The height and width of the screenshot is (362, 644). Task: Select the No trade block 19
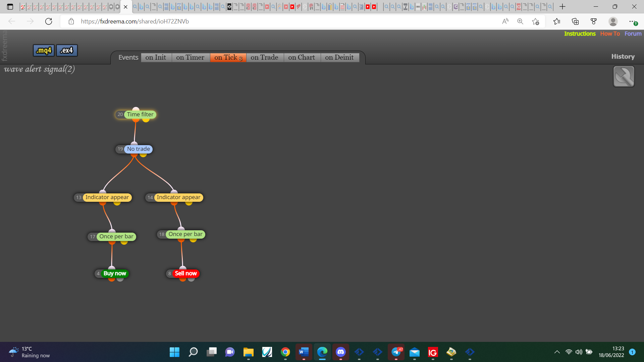click(134, 149)
